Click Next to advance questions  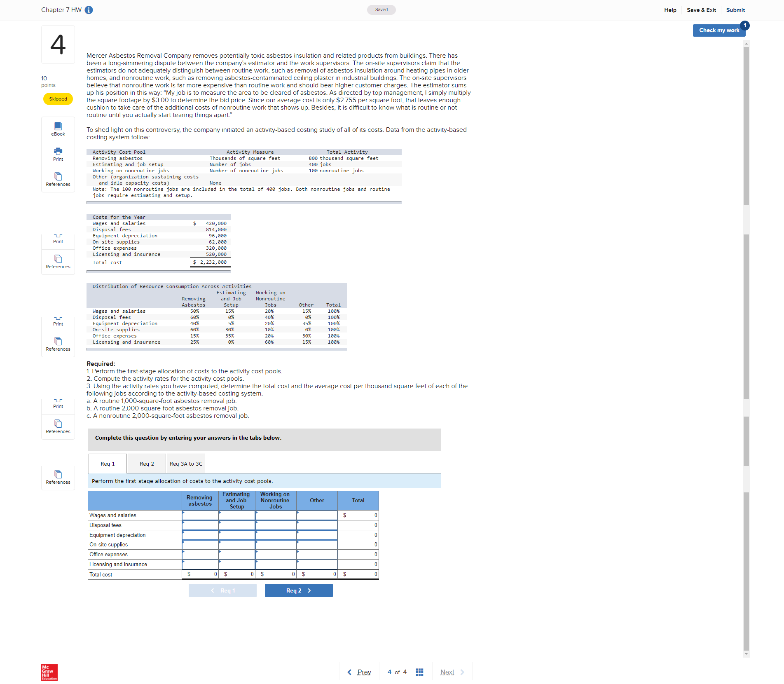pyautogui.click(x=447, y=672)
